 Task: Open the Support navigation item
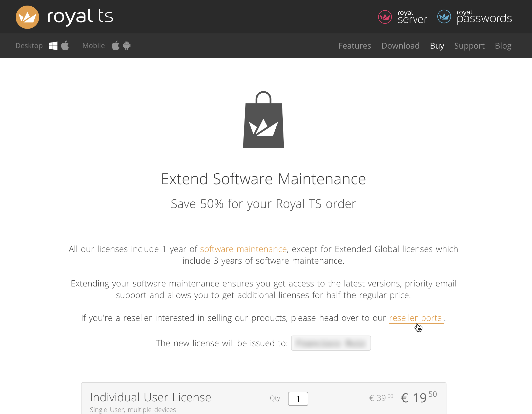point(469,46)
